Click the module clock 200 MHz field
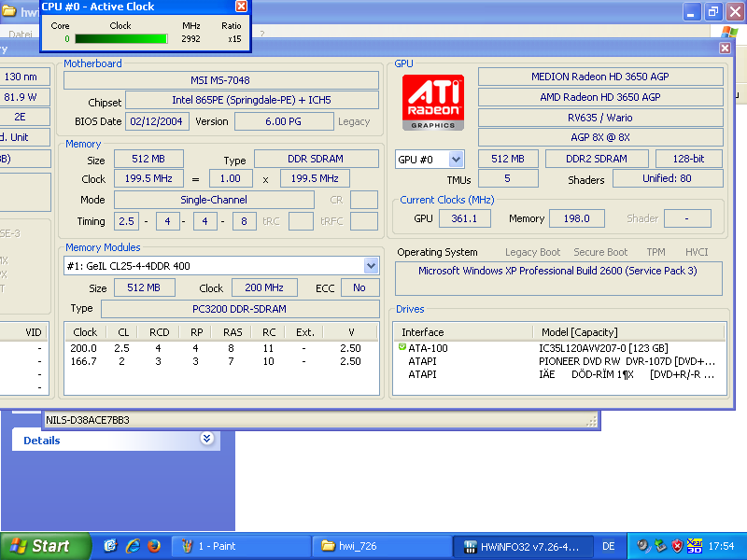This screenshot has height=560, width=747. tap(264, 287)
